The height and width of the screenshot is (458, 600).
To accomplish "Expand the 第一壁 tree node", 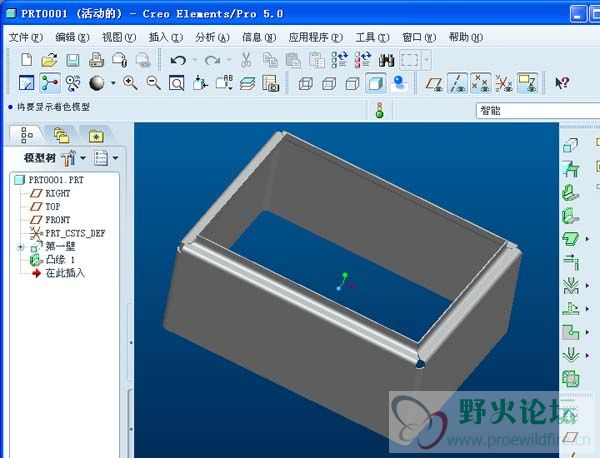I will click(20, 247).
